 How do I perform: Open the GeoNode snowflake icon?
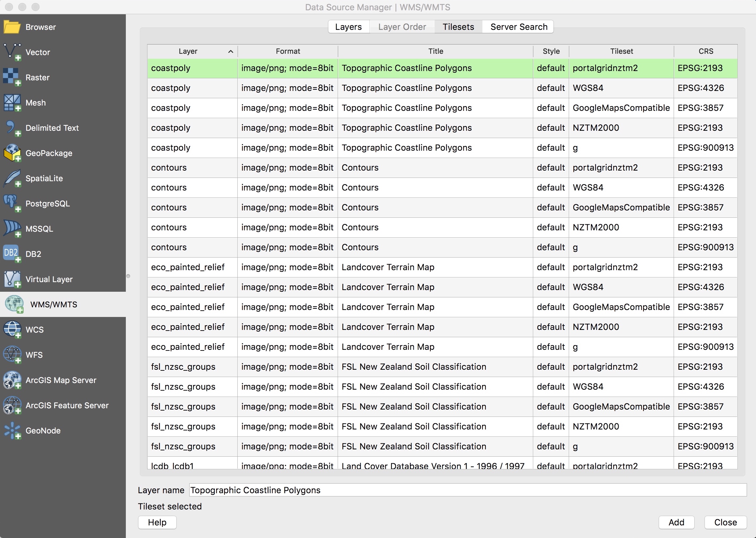[12, 430]
